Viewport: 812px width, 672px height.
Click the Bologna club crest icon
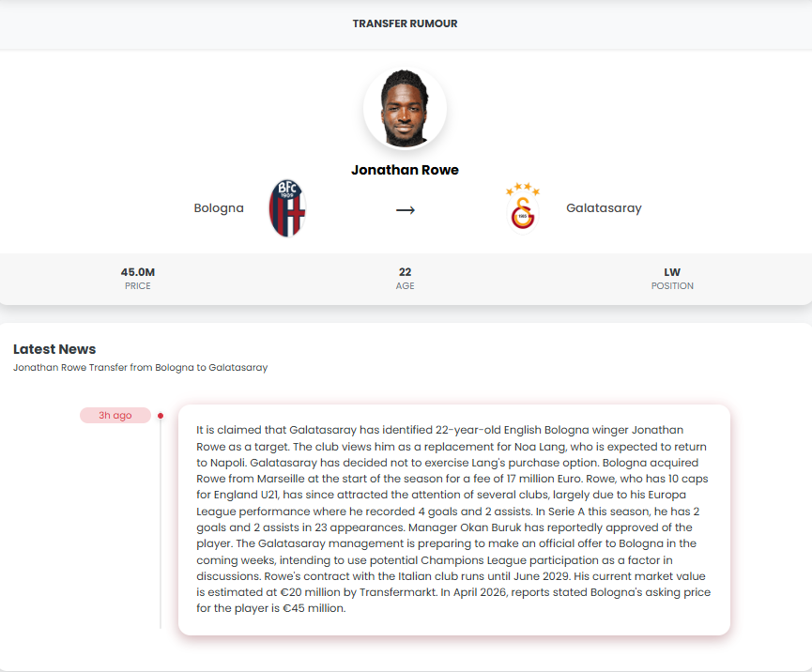[287, 208]
